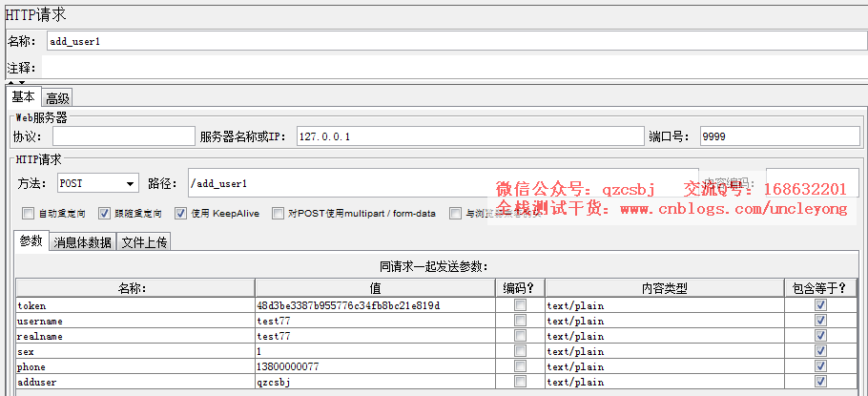Click the 内容编码 input field
This screenshot has height=396, width=868.
812,183
